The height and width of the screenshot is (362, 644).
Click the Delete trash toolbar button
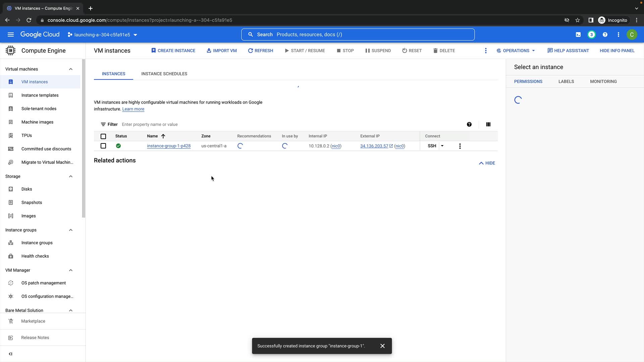pos(444,51)
